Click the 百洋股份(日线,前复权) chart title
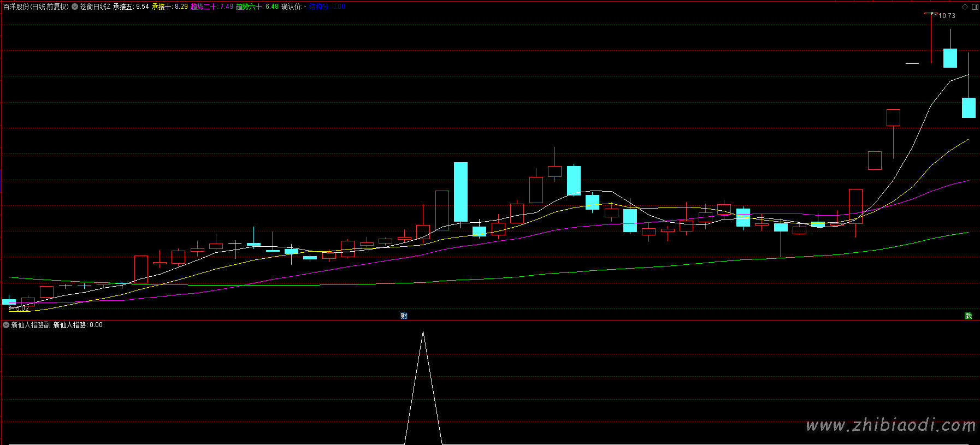The width and height of the screenshot is (980, 445). (36, 7)
